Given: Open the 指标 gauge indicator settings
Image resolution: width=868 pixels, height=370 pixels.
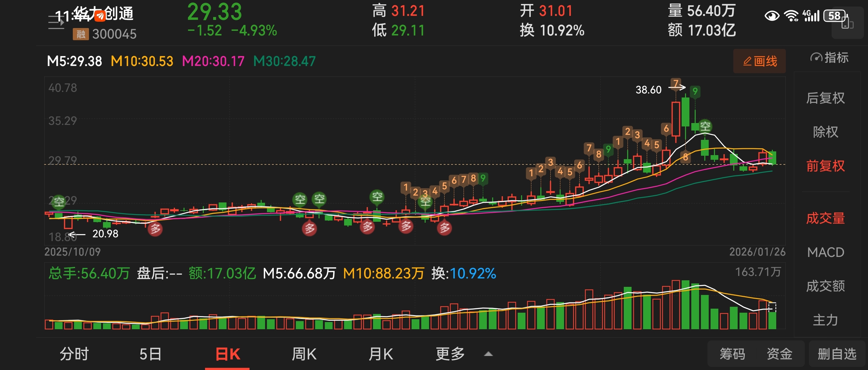Looking at the screenshot, I should point(828,58).
